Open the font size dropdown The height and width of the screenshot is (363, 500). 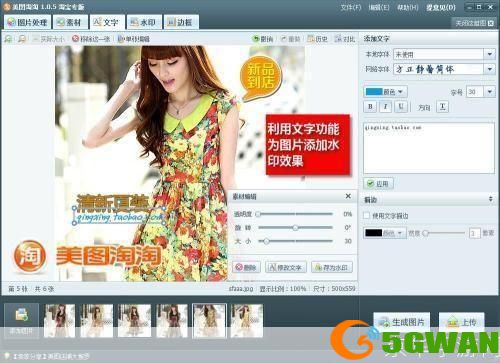coord(489,92)
